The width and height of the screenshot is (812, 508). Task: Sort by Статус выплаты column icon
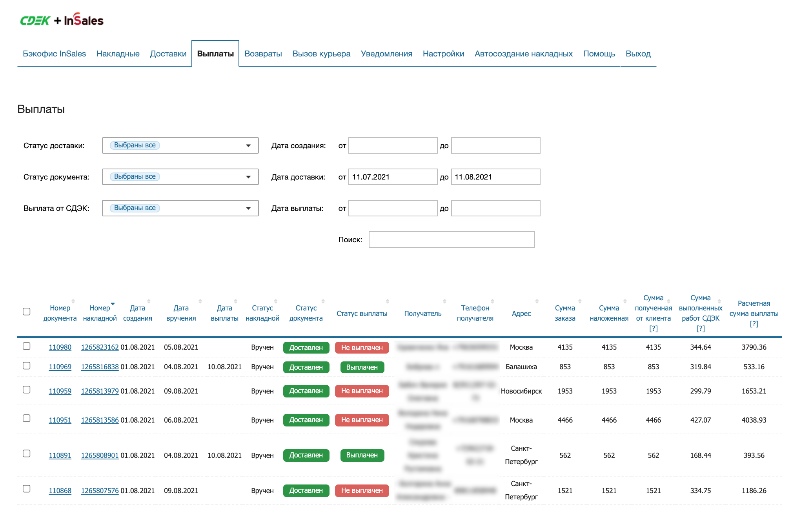387,301
